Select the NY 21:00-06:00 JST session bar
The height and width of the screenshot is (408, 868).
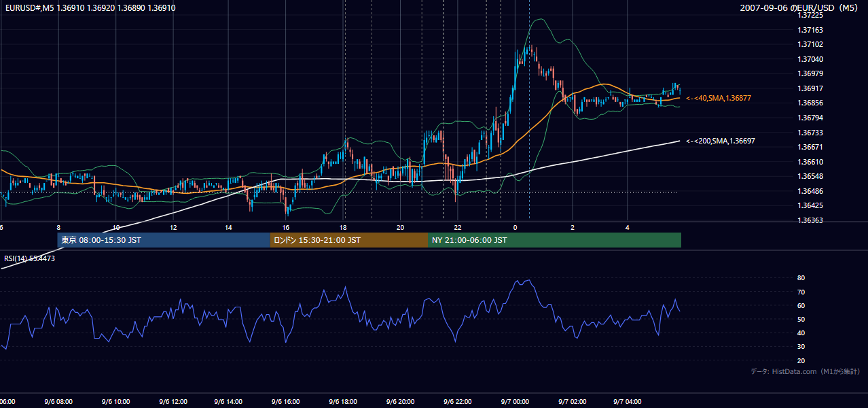click(x=554, y=240)
